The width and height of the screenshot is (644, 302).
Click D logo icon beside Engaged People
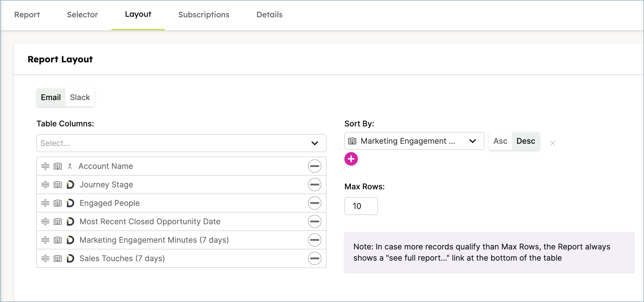tap(70, 203)
